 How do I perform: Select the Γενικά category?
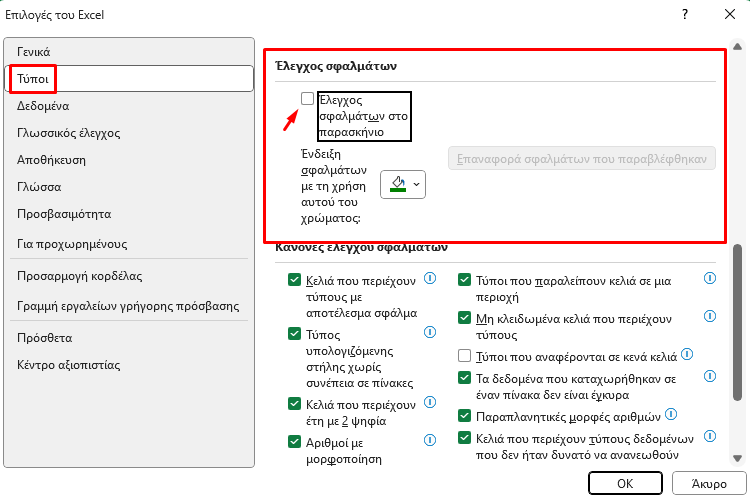tap(129, 52)
